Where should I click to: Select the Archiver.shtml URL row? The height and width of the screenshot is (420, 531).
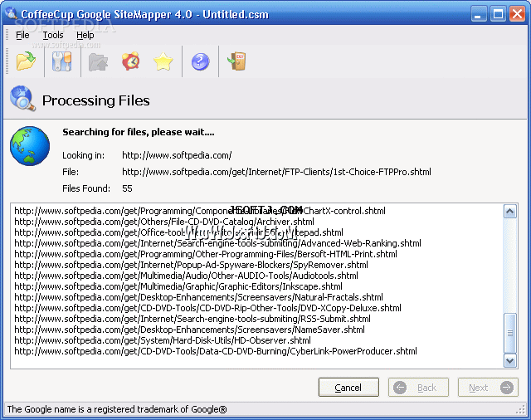click(x=164, y=222)
